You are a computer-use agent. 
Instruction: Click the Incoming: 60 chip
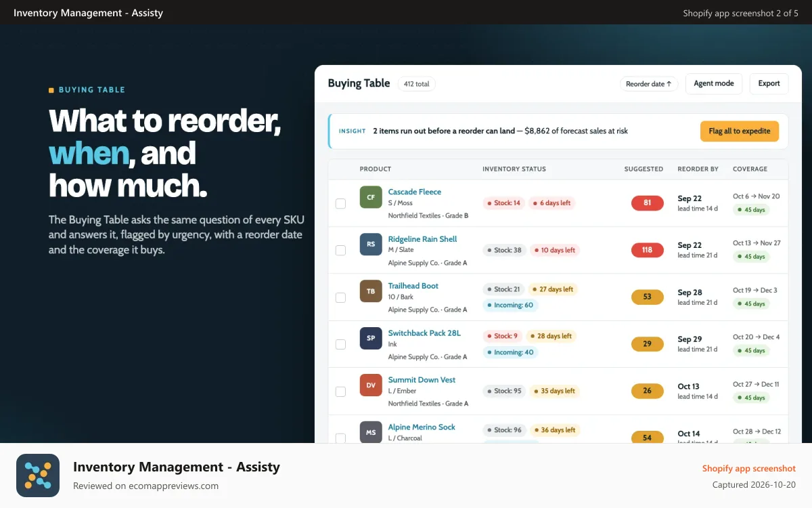pos(510,305)
